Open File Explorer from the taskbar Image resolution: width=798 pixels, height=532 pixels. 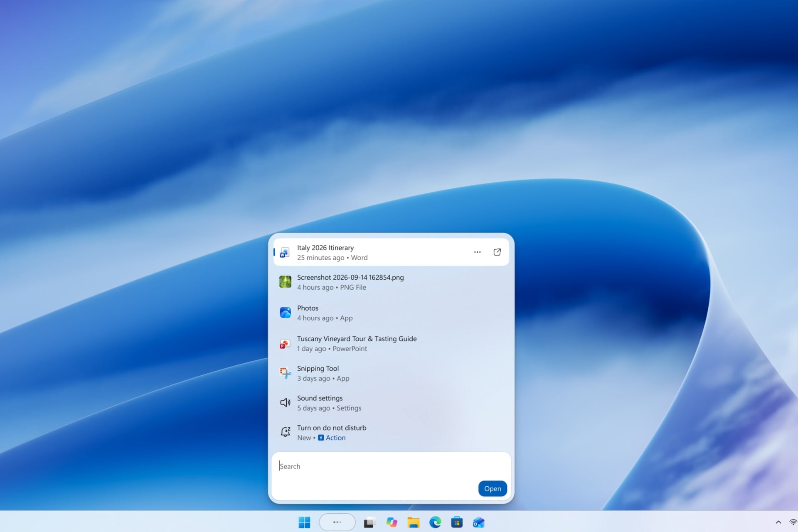point(413,522)
